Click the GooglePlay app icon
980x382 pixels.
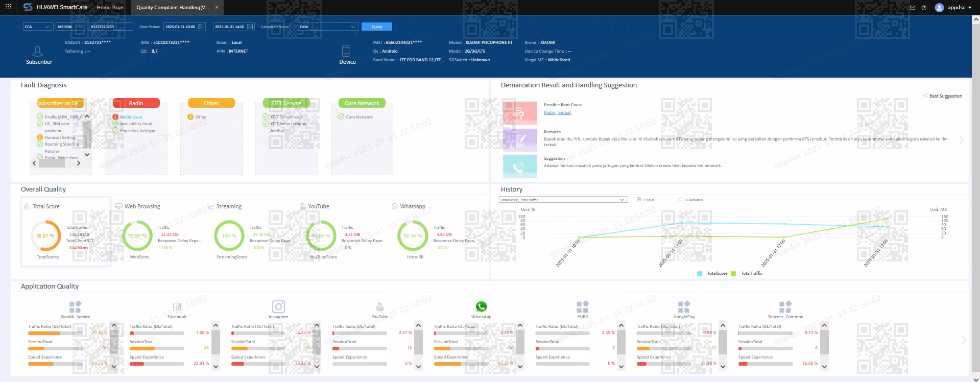point(684,307)
